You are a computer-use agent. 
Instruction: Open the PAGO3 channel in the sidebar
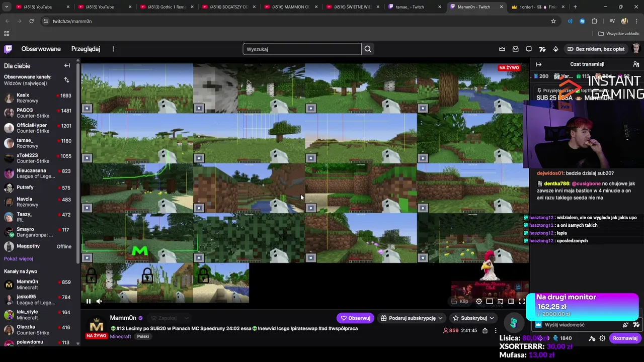coord(39,113)
